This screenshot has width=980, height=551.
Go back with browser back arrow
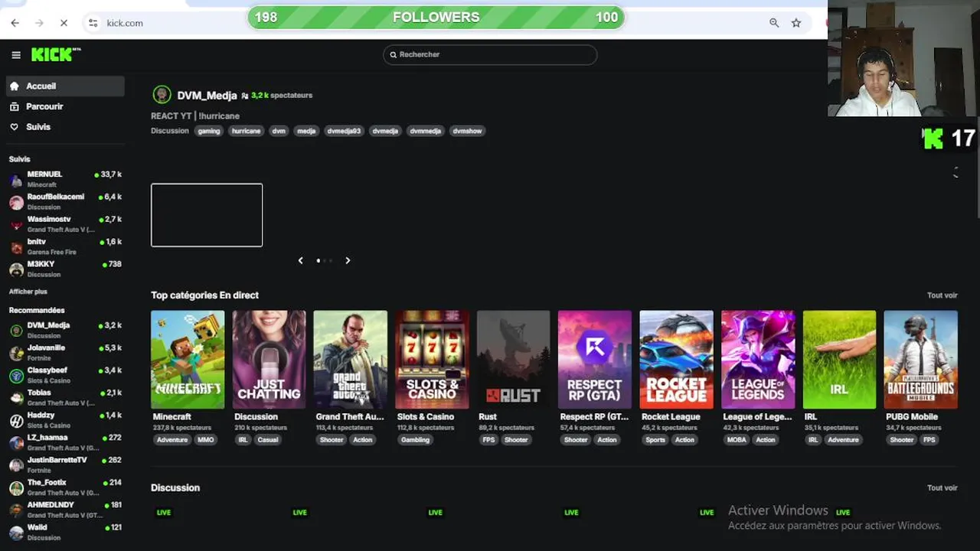tap(15, 23)
